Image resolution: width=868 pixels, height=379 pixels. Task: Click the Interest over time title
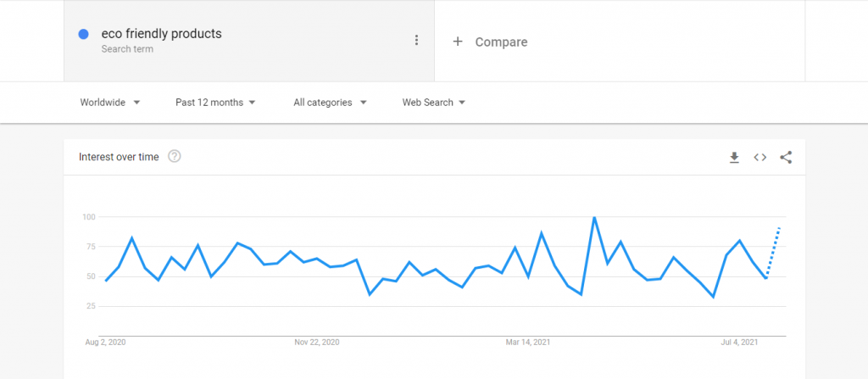119,157
